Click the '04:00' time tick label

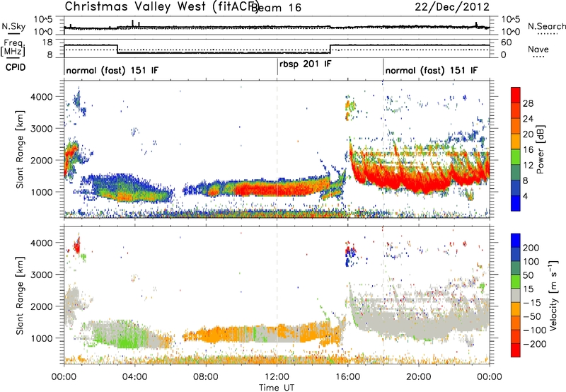tap(134, 377)
